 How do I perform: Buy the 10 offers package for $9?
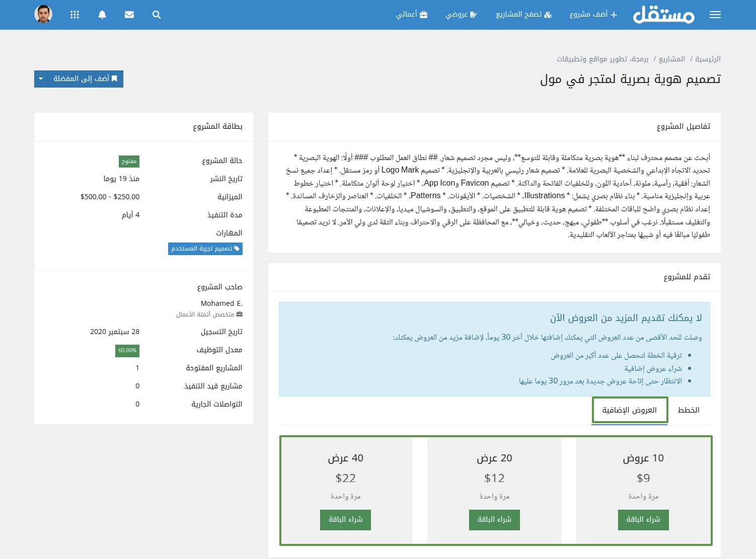[x=643, y=520]
